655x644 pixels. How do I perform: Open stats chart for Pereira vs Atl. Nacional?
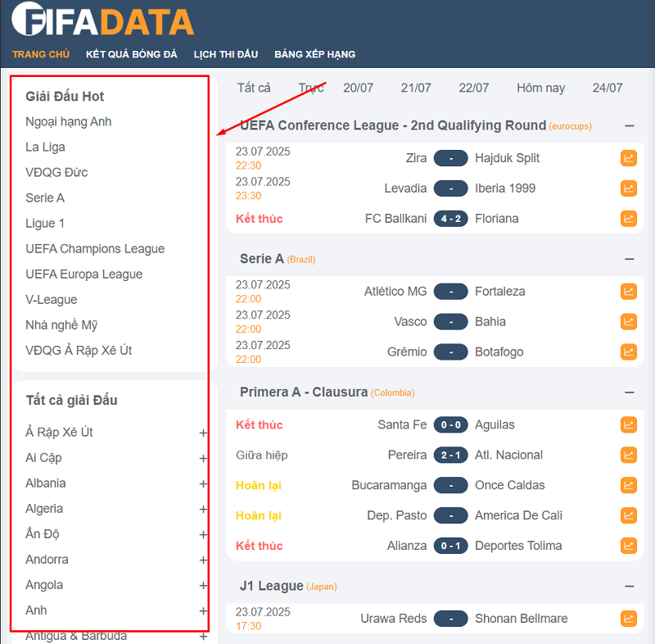(x=628, y=455)
